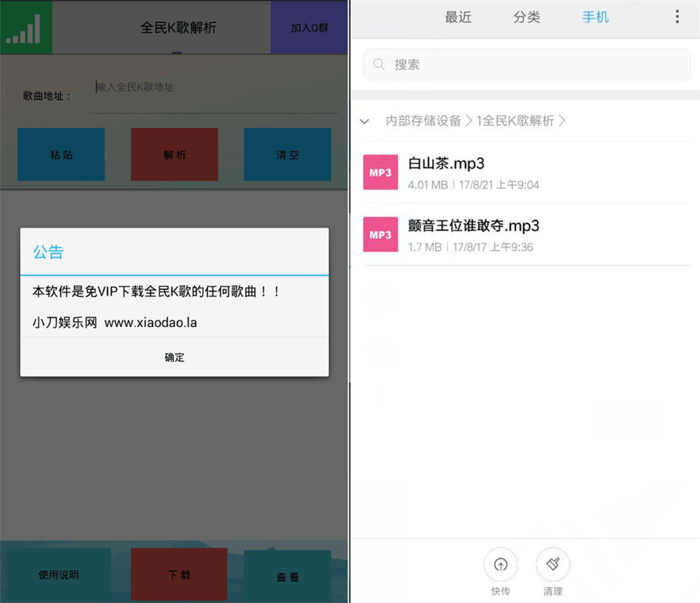Go to 内部存储设备 in the breadcrumb
Viewport: 700px width, 603px height.
point(423,120)
